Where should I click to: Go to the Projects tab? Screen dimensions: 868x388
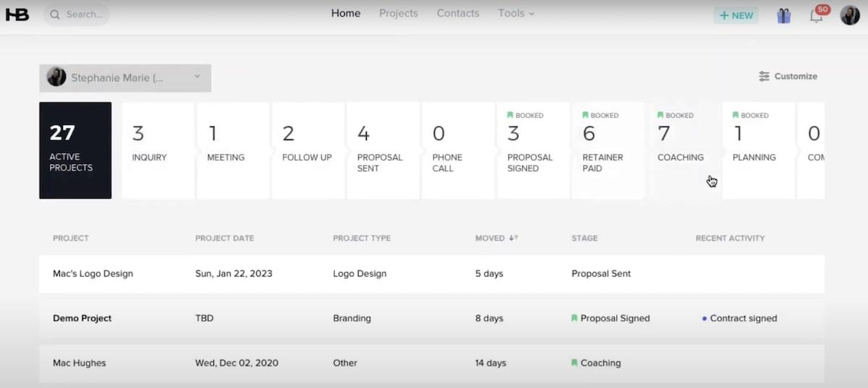[x=399, y=13]
